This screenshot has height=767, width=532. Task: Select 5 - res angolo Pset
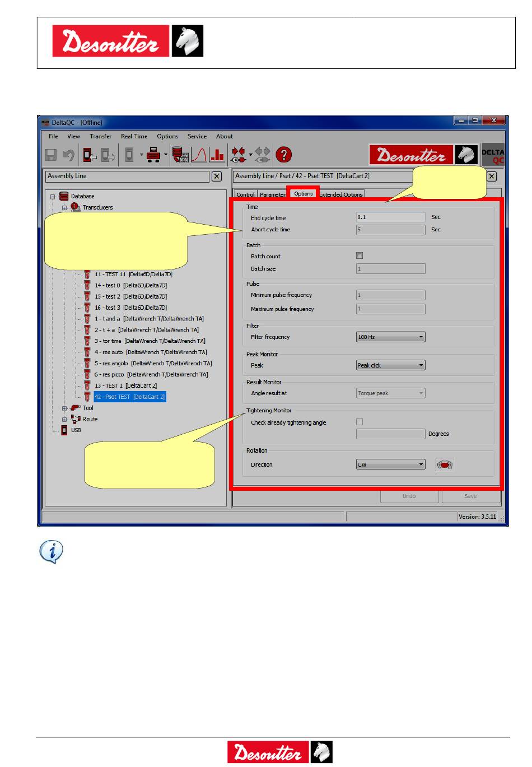(153, 364)
